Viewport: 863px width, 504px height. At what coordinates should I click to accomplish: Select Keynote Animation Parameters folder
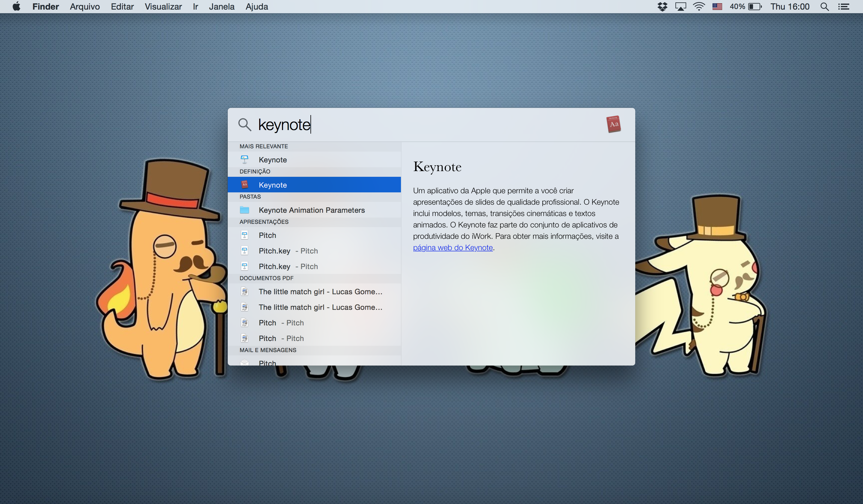tap(314, 210)
